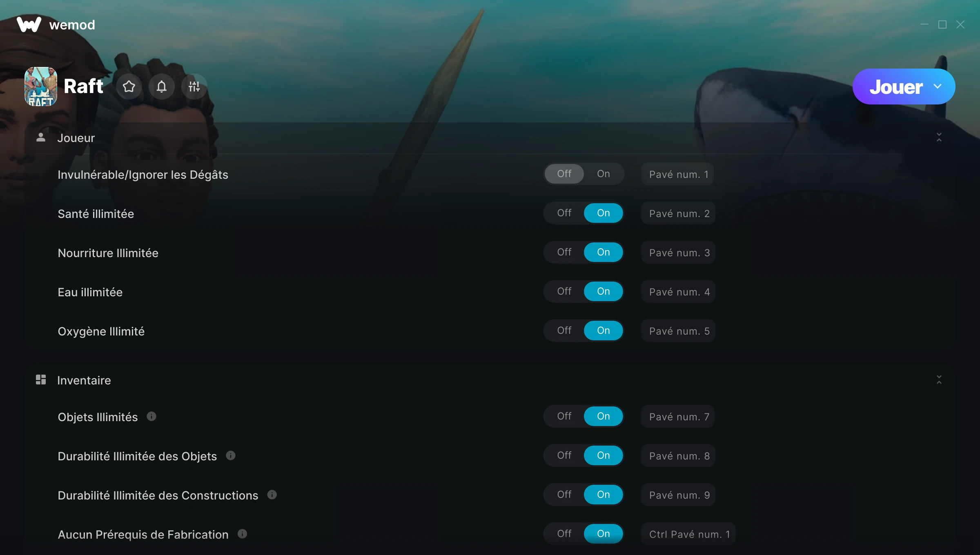980x555 pixels.
Task: Open the settings sliders icon
Action: click(194, 87)
